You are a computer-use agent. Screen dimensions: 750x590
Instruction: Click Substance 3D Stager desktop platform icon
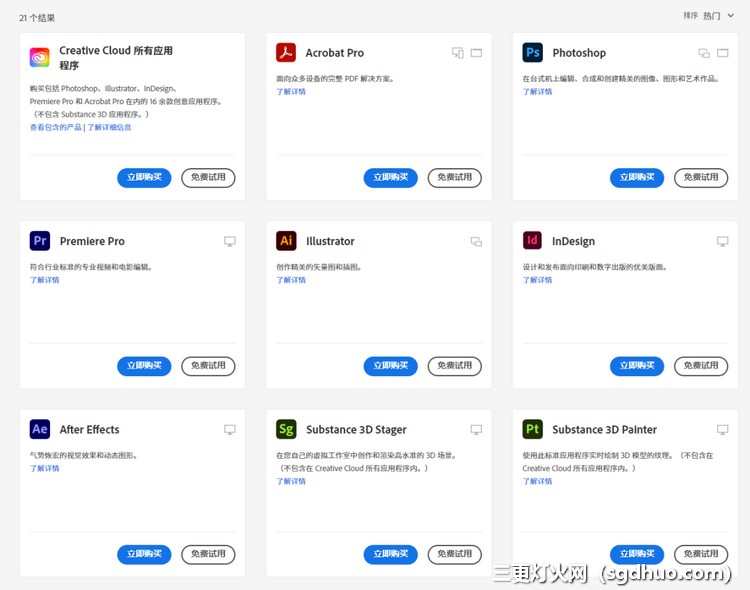[x=476, y=430]
